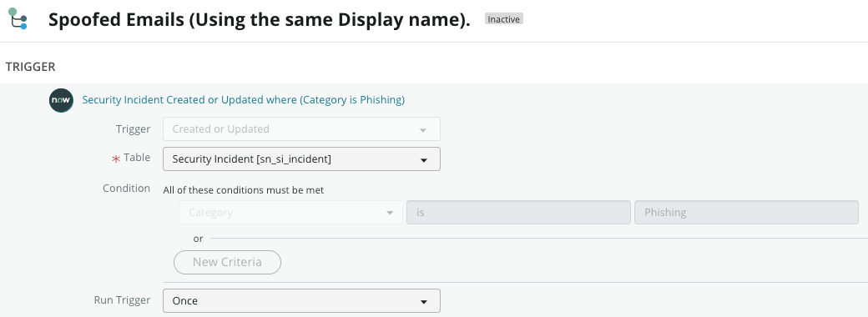Screen dimensions: 868x317
Task: Click the New Criteria button
Action: (x=228, y=262)
